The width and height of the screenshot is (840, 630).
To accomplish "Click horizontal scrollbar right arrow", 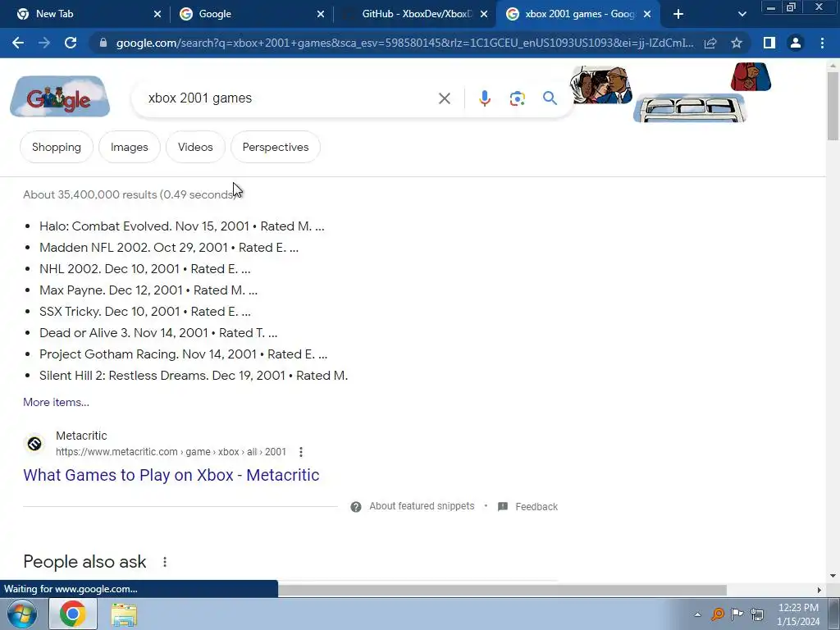I will (819, 590).
